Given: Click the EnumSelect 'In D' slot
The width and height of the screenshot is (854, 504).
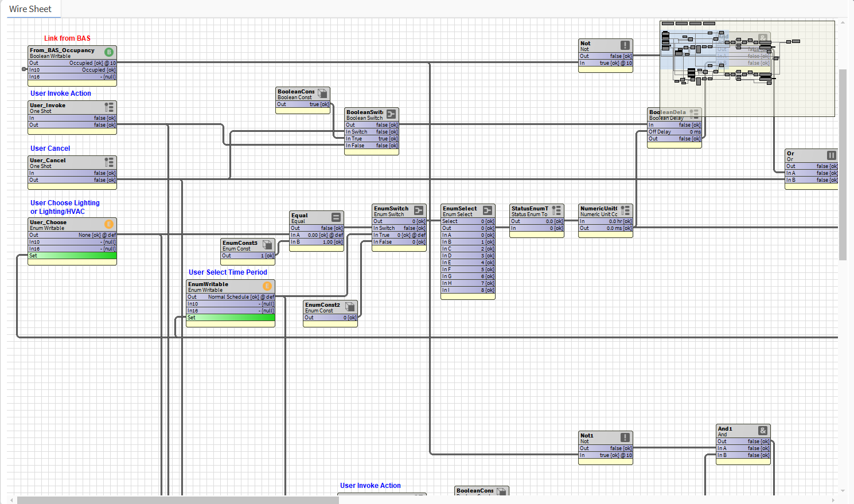Looking at the screenshot, I should [468, 256].
